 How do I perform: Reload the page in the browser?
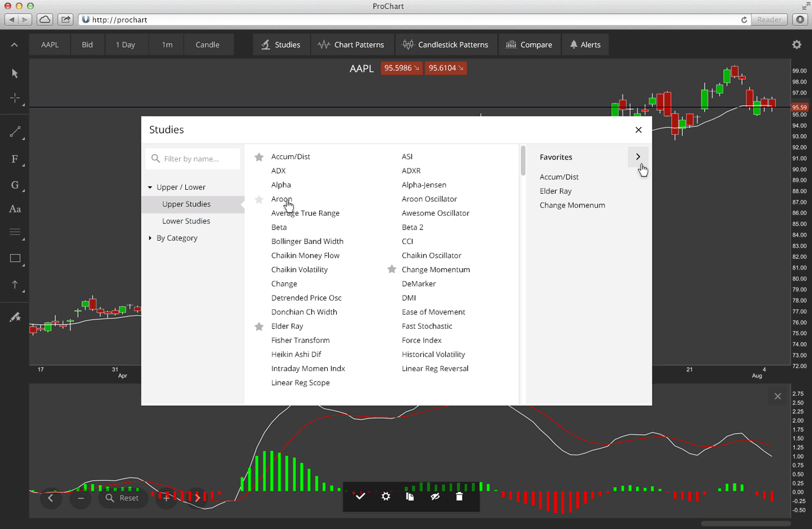click(744, 19)
